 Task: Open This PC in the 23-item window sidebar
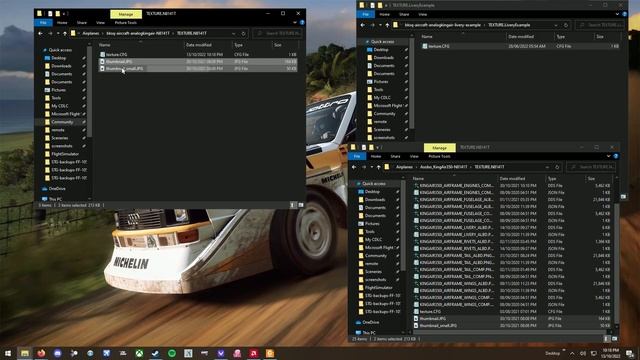(369, 333)
